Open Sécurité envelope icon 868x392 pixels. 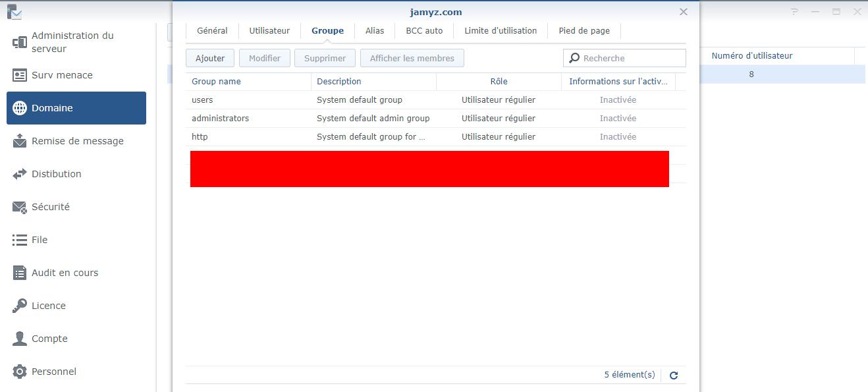pyautogui.click(x=20, y=207)
